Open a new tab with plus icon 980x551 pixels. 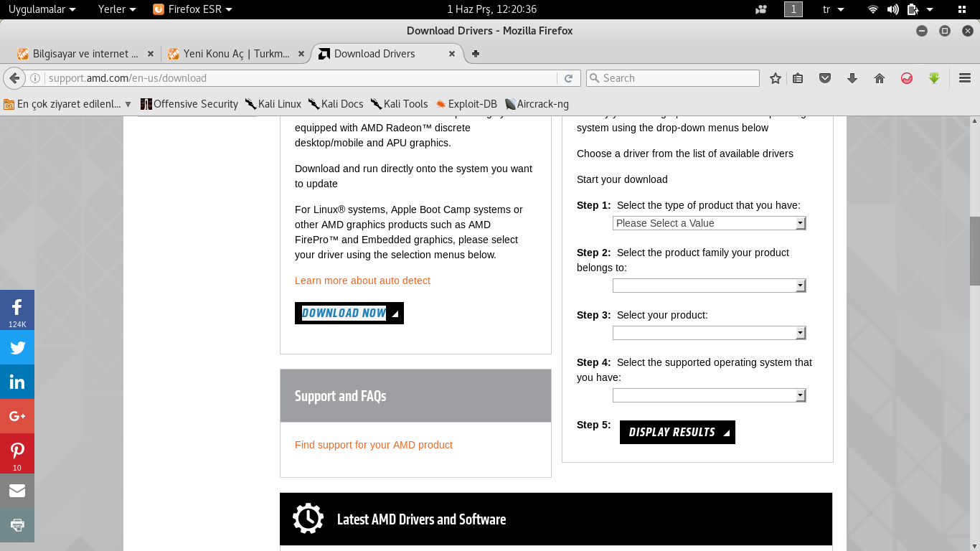(476, 54)
